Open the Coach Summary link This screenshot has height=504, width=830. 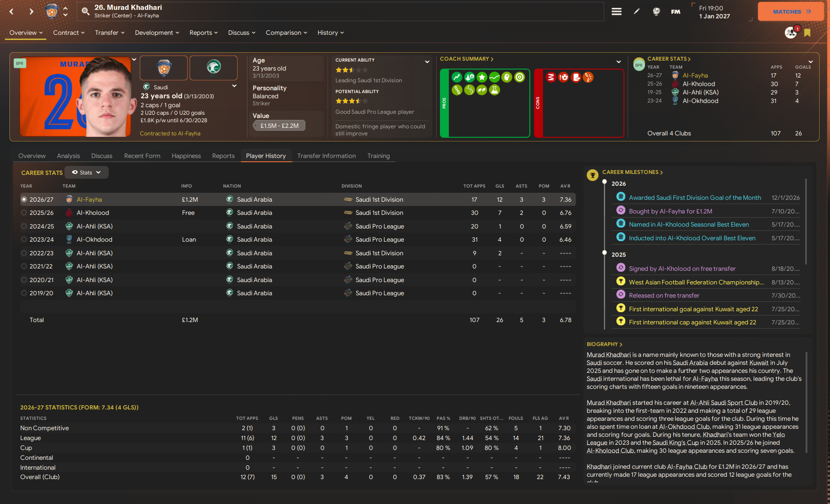(466, 59)
